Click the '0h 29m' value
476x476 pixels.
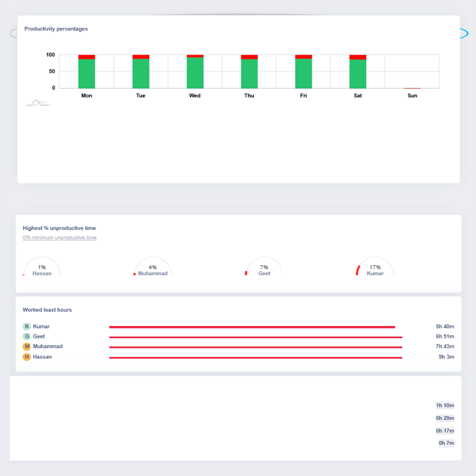coord(445,418)
